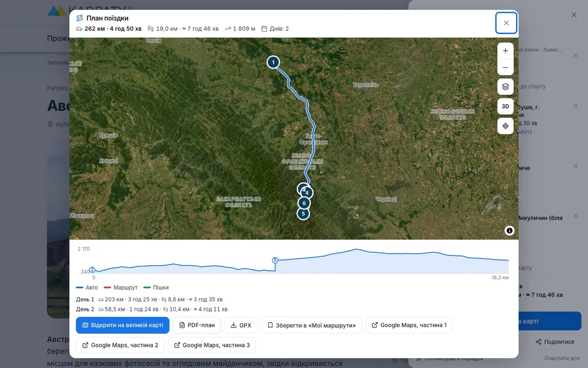Open map attribution info icon

509,231
